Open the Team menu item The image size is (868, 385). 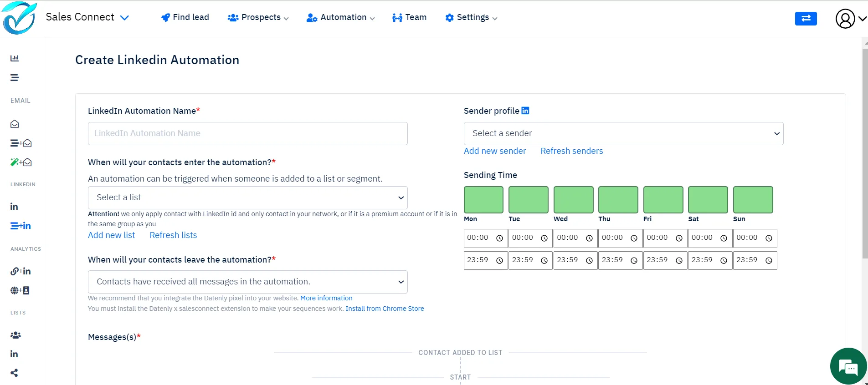click(409, 17)
